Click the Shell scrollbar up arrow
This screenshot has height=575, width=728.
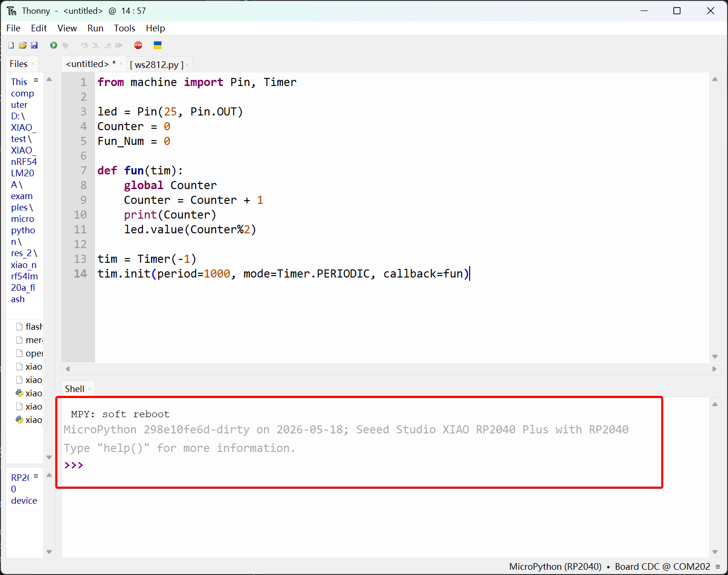coord(715,404)
